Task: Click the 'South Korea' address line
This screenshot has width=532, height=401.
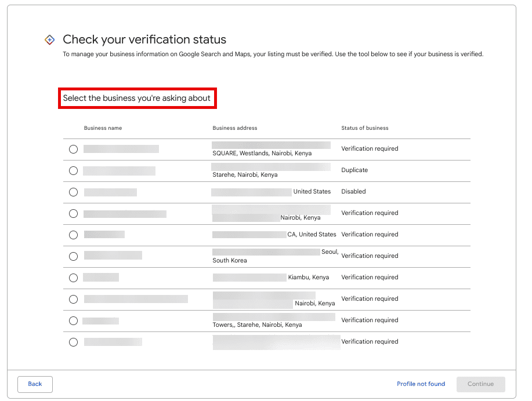Action: click(230, 260)
